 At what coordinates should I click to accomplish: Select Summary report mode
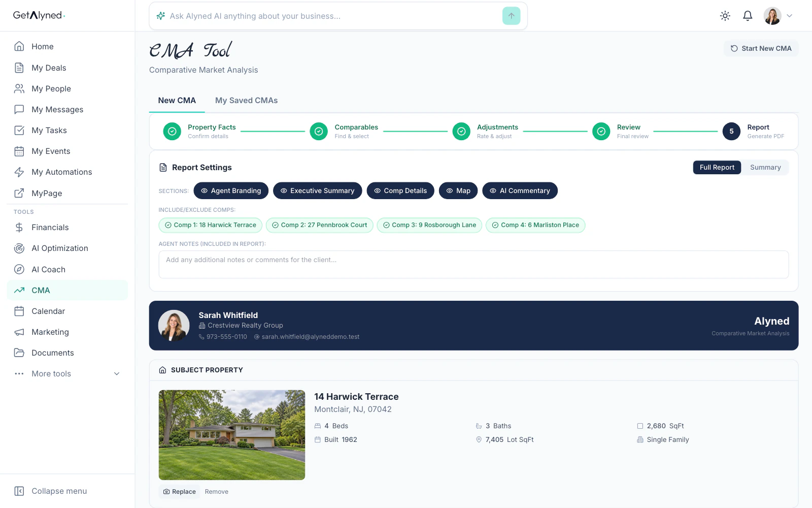[765, 167]
